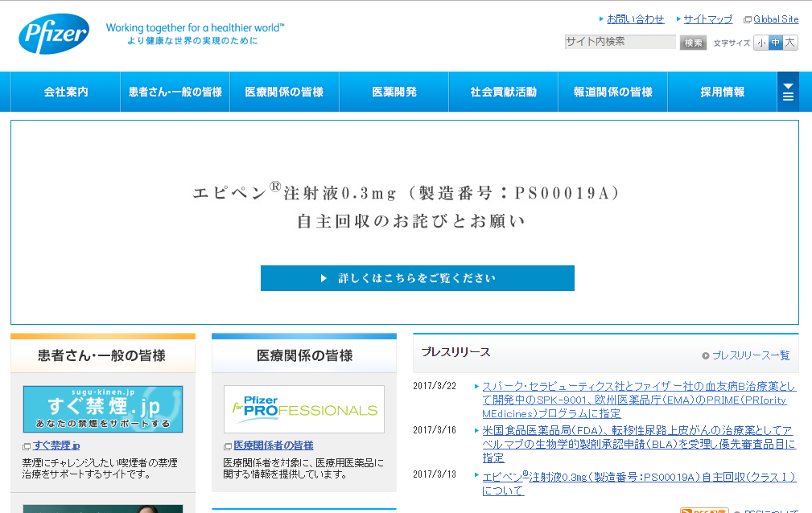Open the すぐ禁煙.jp banner image

point(102,409)
